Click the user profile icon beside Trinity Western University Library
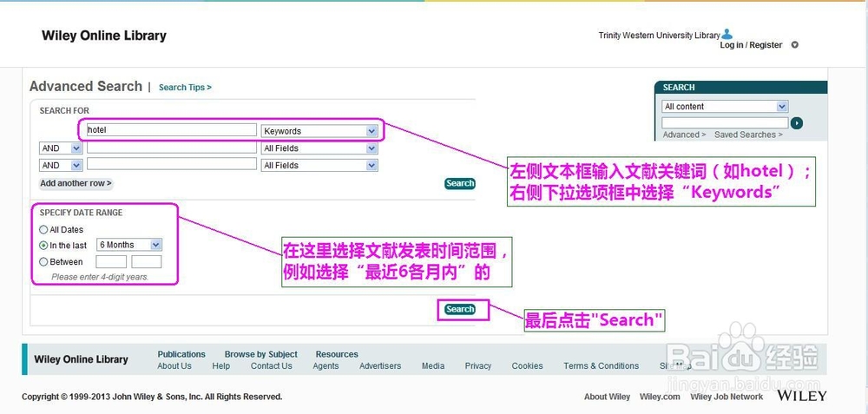This screenshot has width=868, height=414. (x=727, y=35)
